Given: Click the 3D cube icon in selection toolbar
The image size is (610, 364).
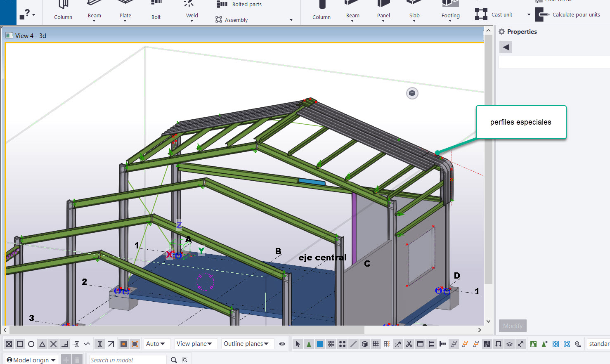Looking at the screenshot, I should coord(364,344).
